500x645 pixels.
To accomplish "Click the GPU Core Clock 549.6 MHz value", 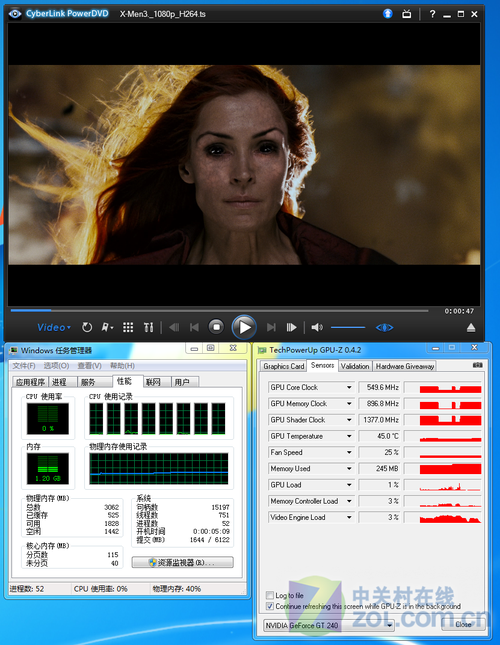I will click(380, 387).
